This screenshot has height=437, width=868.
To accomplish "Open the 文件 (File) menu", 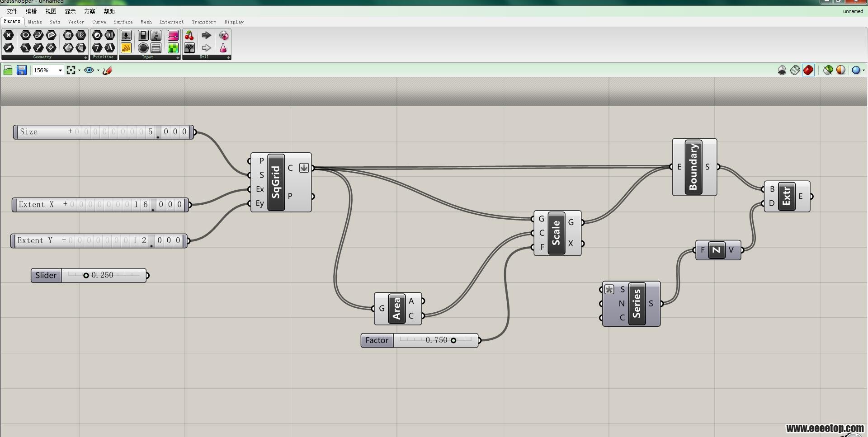I will pyautogui.click(x=12, y=11).
